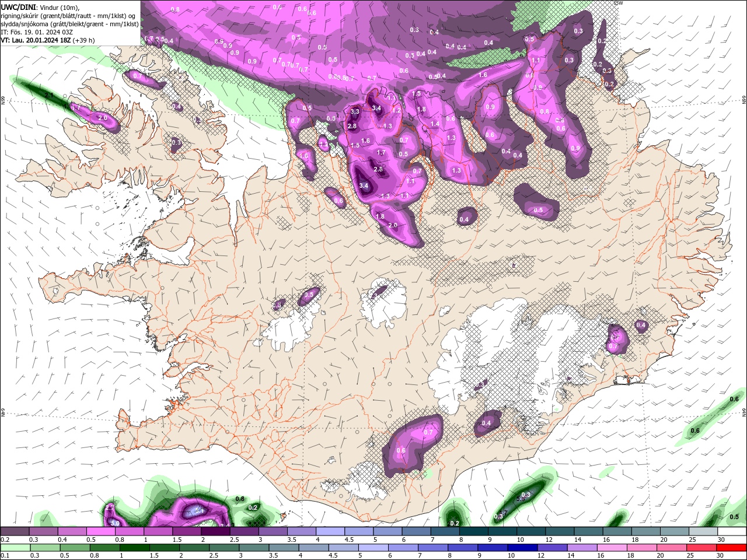Pick the pale lilac 5–6 swatch on the rain scale

point(373,548)
